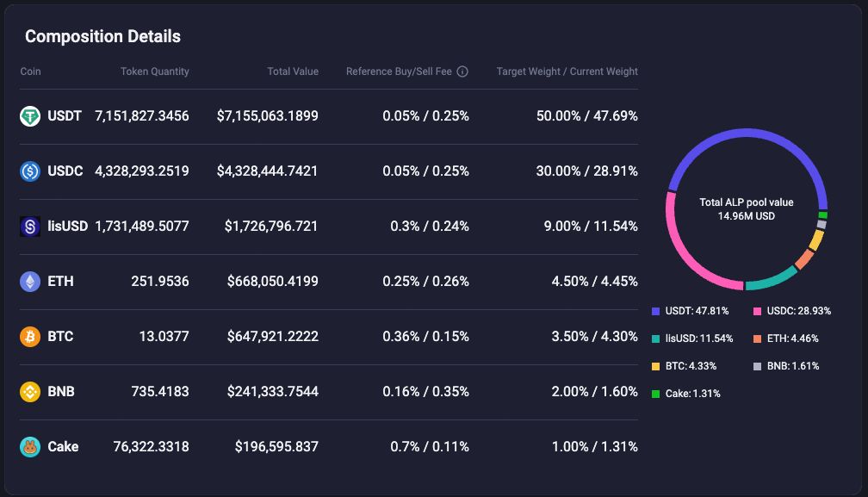Screen dimensions: 868x497
Task: Select the lisUSD coin icon
Action: click(x=29, y=226)
